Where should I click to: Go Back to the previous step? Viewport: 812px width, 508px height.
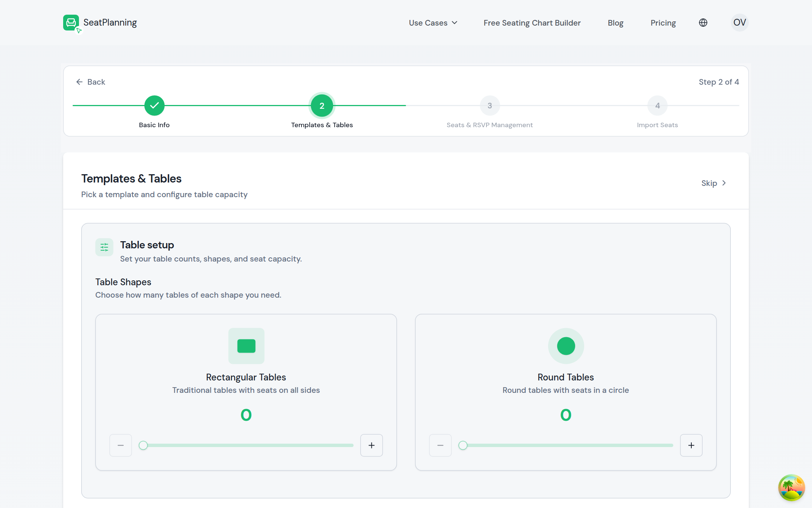coord(91,82)
